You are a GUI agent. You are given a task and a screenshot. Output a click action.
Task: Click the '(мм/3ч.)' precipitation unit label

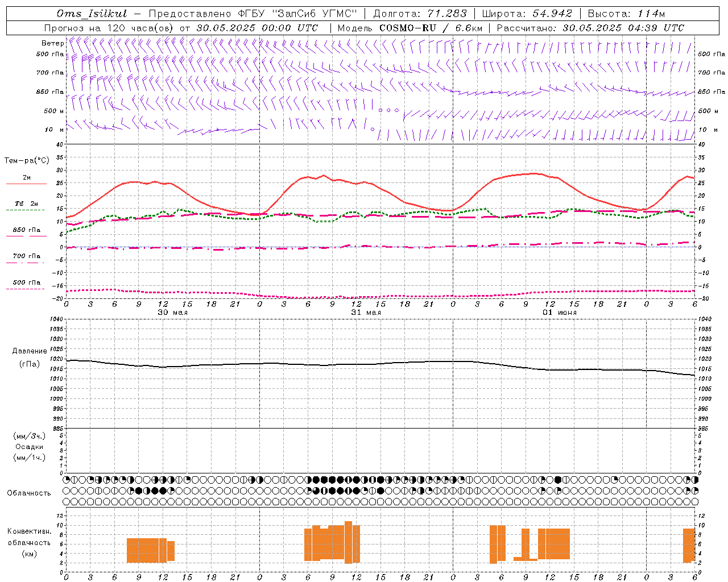point(30,436)
